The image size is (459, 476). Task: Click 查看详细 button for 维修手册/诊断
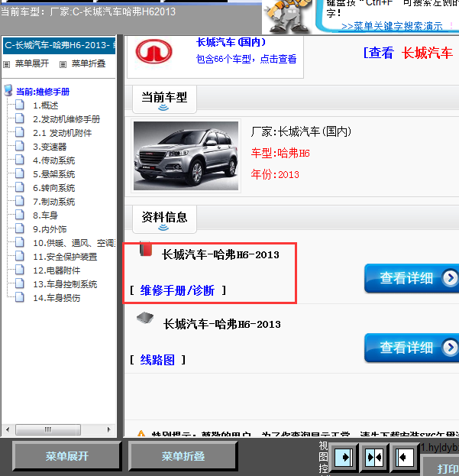(412, 278)
